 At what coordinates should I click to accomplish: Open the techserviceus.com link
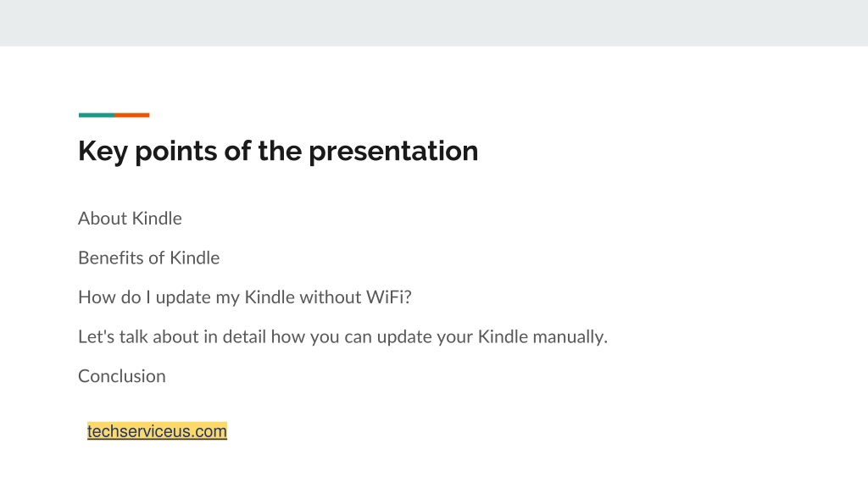pyautogui.click(x=157, y=431)
